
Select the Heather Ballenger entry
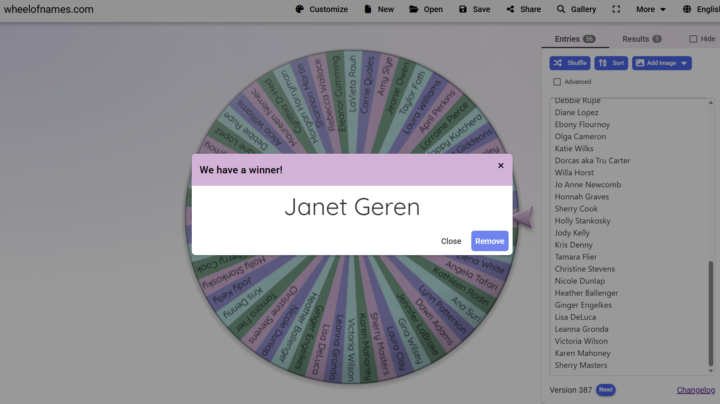(586, 293)
